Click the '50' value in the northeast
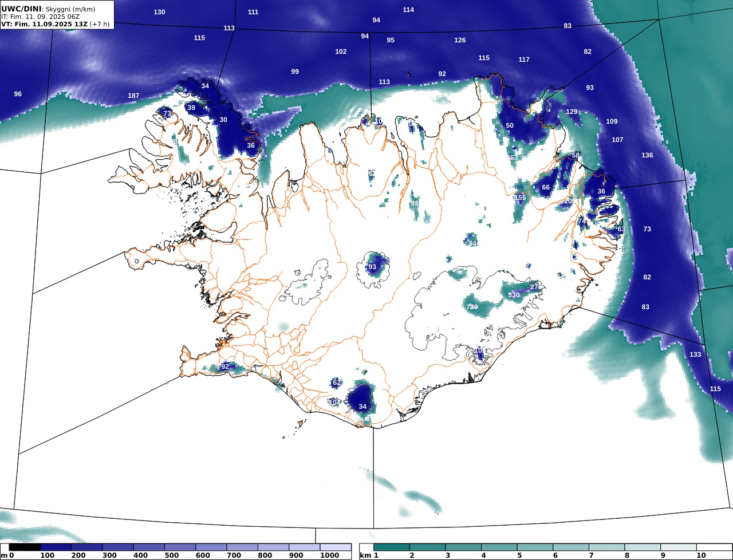 [x=510, y=126]
